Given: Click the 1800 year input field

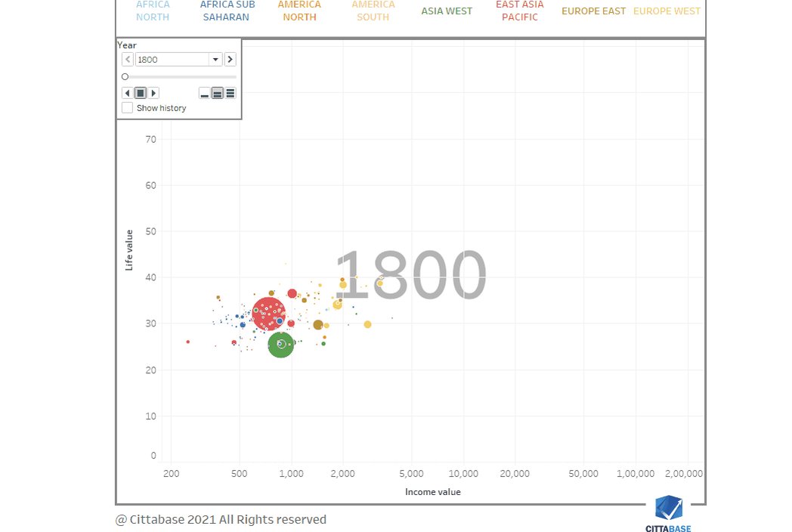Looking at the screenshot, I should [x=172, y=60].
